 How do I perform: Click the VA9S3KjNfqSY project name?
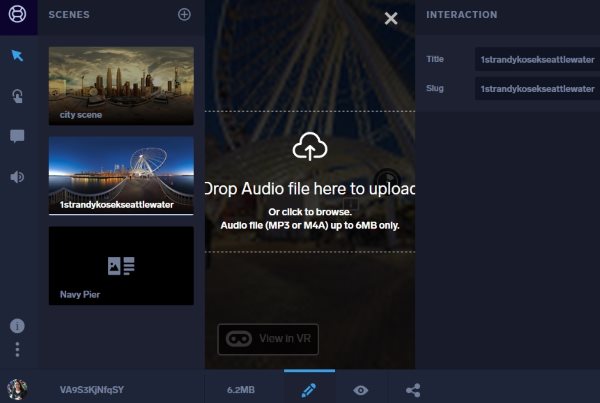point(92,390)
